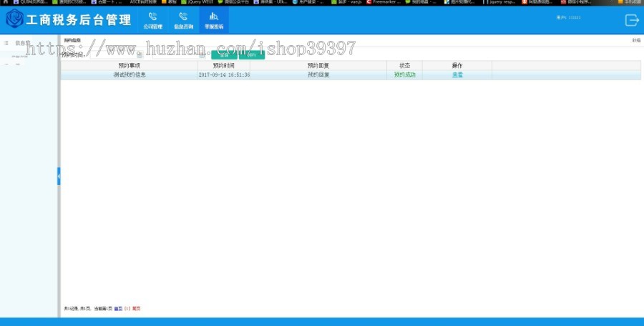Go to last page link 尾页
644x326 pixels.
coord(137,308)
